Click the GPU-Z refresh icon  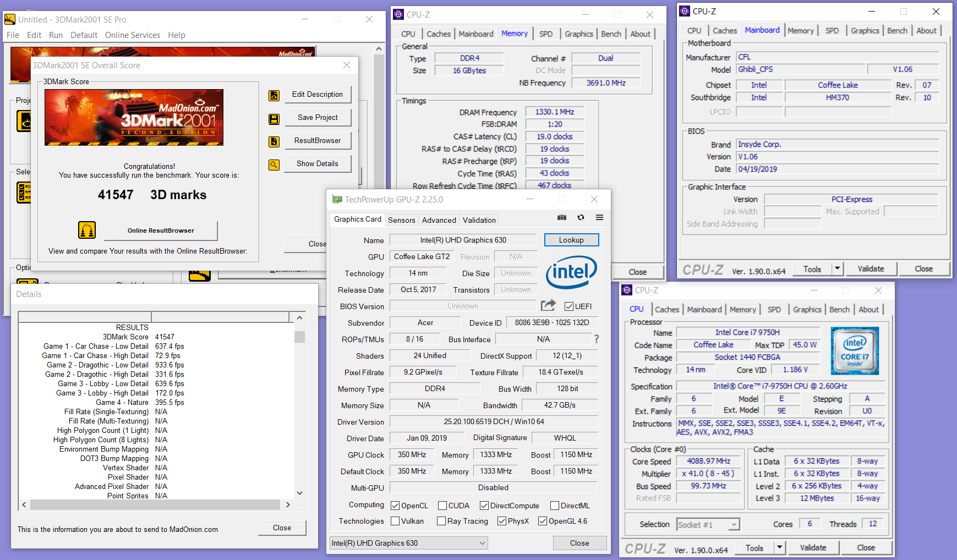[x=581, y=217]
